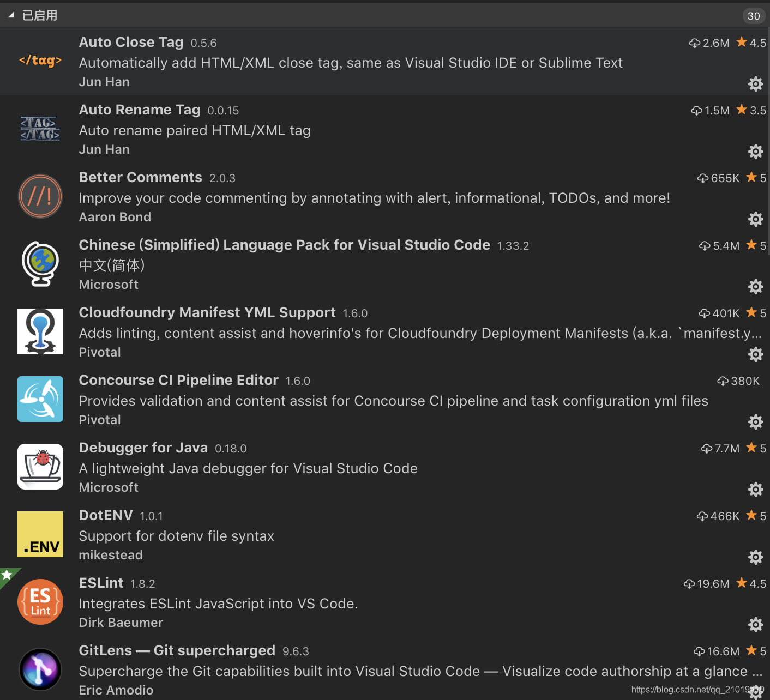The width and height of the screenshot is (770, 700).
Task: Click the 中文(简体) description text
Action: [112, 265]
